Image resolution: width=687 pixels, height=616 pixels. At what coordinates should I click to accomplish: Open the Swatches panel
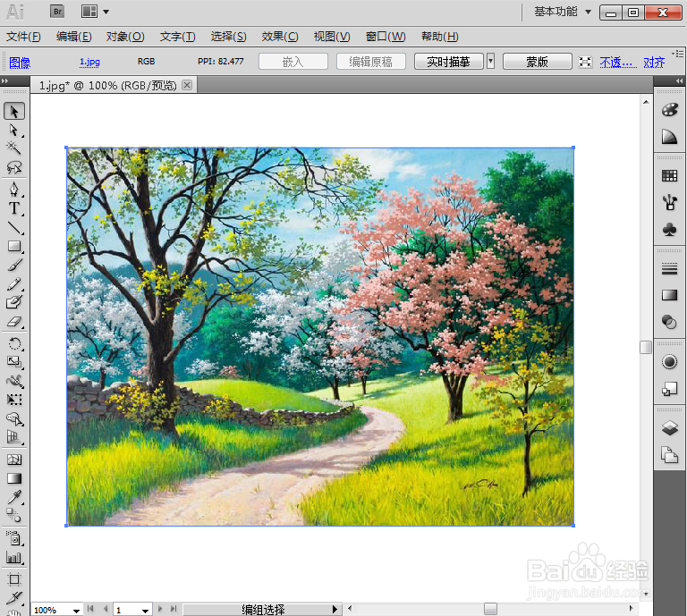click(669, 176)
